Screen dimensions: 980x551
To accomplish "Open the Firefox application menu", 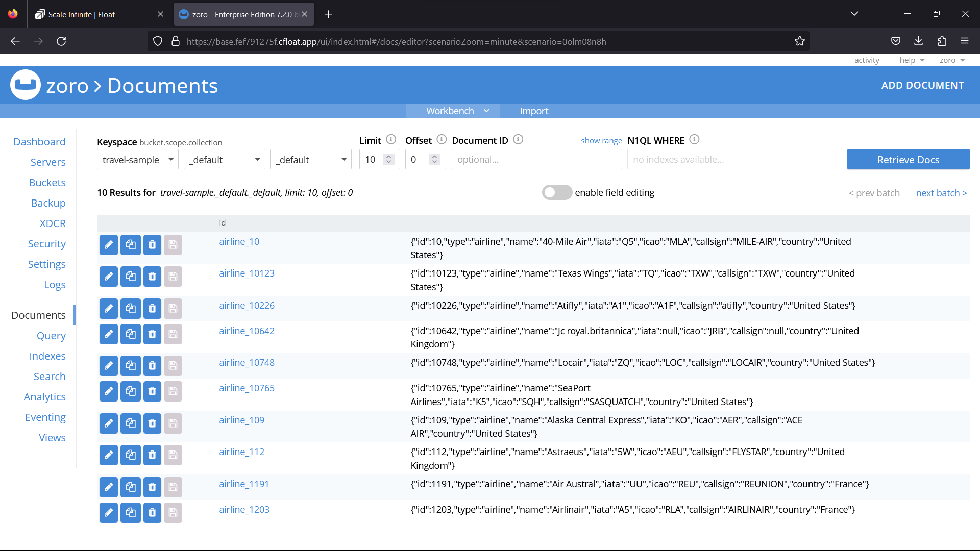I will pos(965,41).
